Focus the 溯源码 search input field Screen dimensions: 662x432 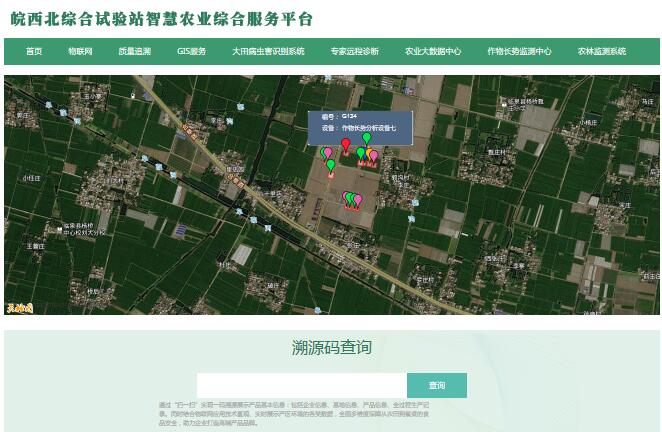point(301,385)
